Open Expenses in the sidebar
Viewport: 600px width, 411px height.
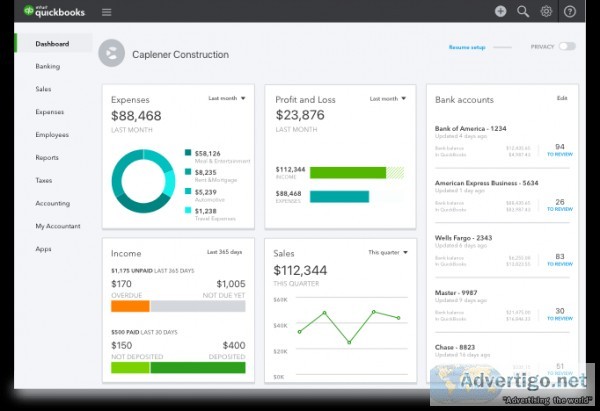pyautogui.click(x=50, y=112)
